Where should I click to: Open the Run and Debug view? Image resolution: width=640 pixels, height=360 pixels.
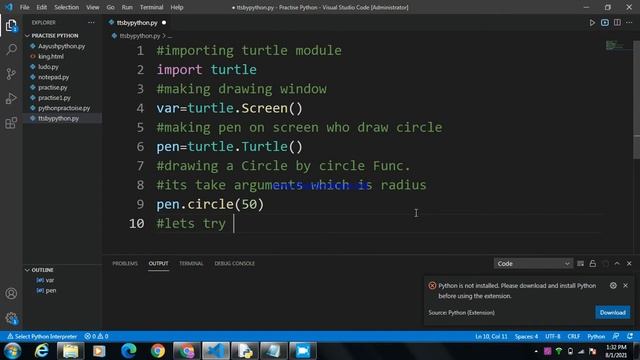click(x=11, y=98)
